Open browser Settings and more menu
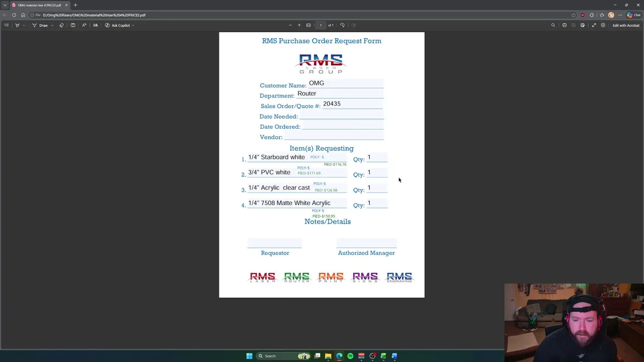The height and width of the screenshot is (362, 644). click(x=620, y=15)
